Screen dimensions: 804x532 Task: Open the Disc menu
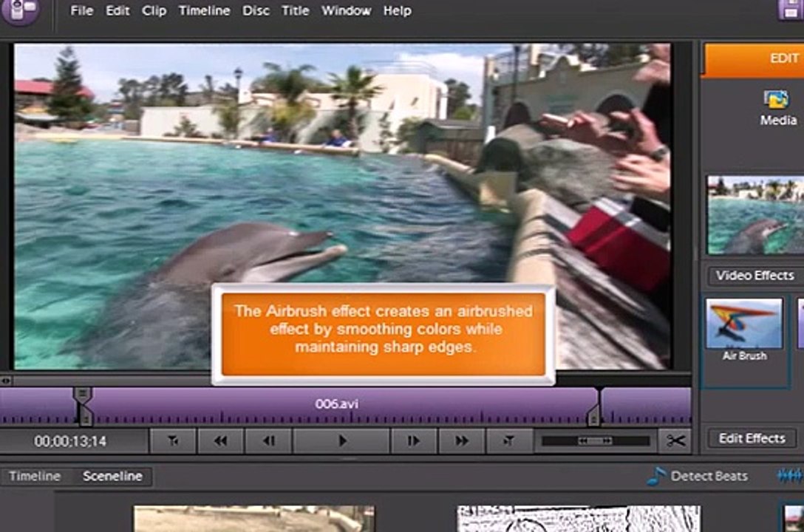click(x=256, y=10)
